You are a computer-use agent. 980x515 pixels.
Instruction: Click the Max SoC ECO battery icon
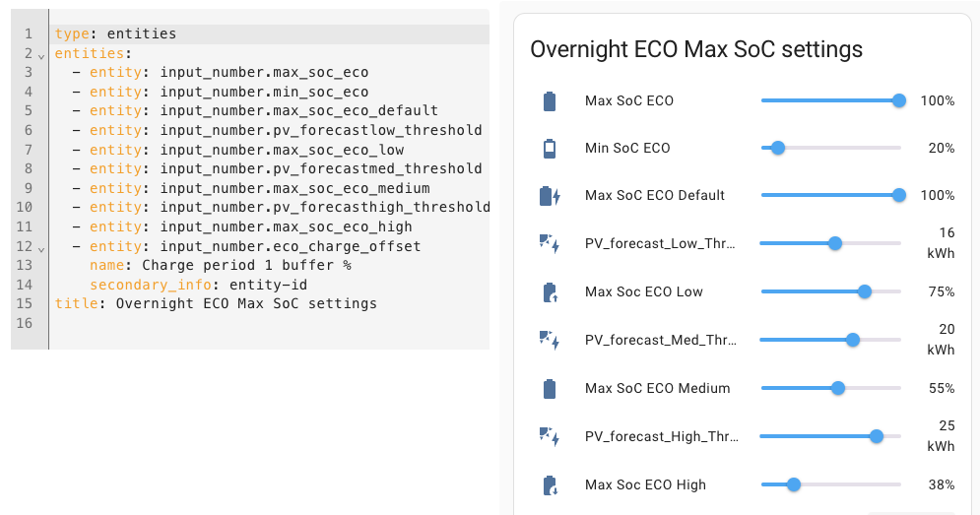tap(550, 100)
